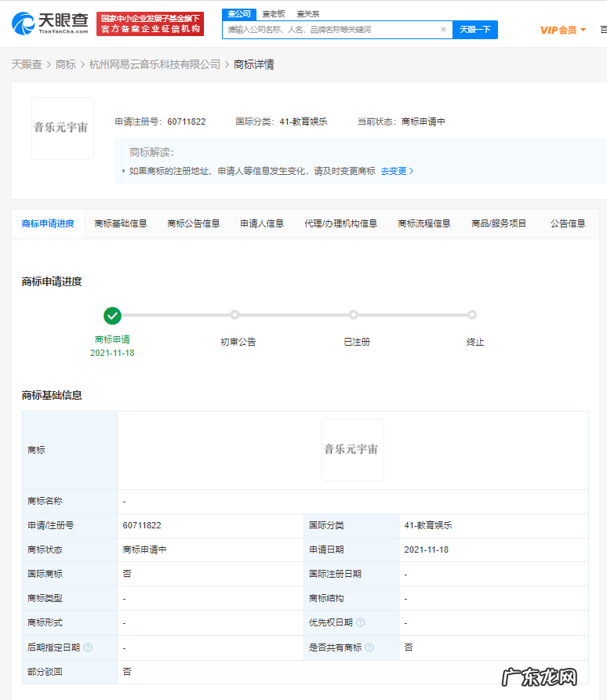The image size is (607, 700).
Task: Switch to 公告信息 tab
Action: click(568, 223)
